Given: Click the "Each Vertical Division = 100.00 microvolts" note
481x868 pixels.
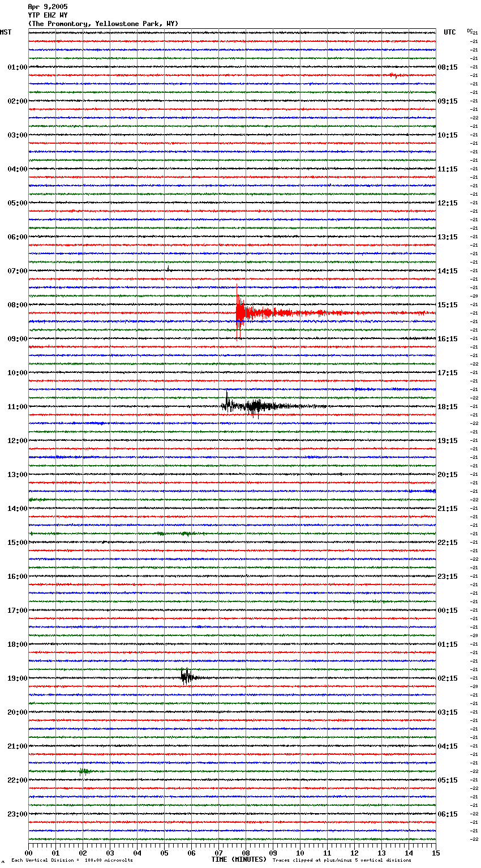Looking at the screenshot, I should click(72, 861).
